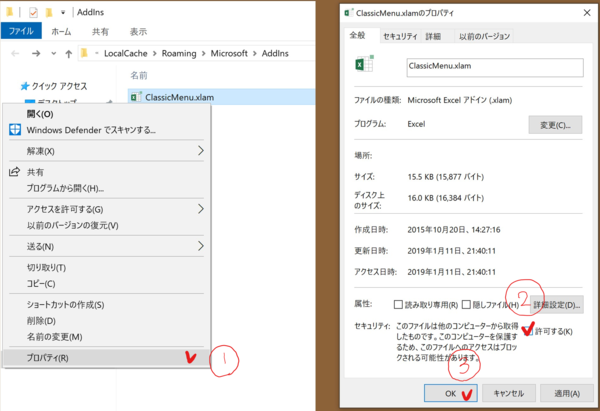
Task: Click the LocalCache breadcrumb in the path
Action: pyautogui.click(x=126, y=54)
